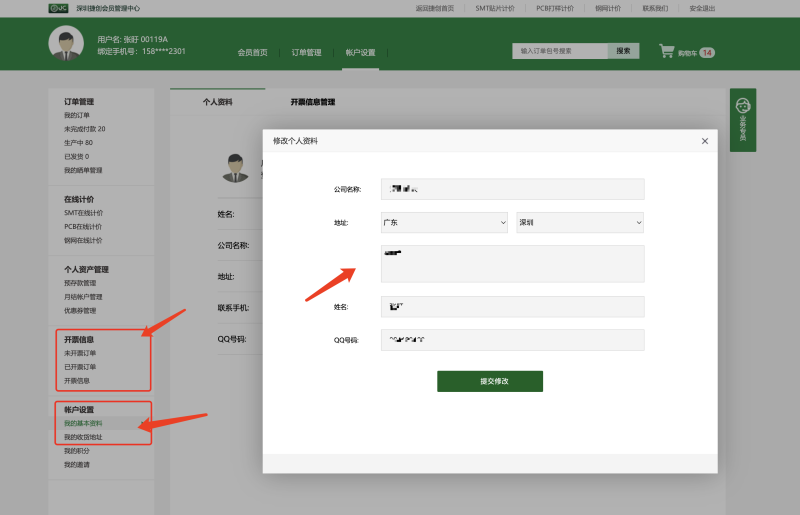Click the 提交修改 submit button

(489, 381)
